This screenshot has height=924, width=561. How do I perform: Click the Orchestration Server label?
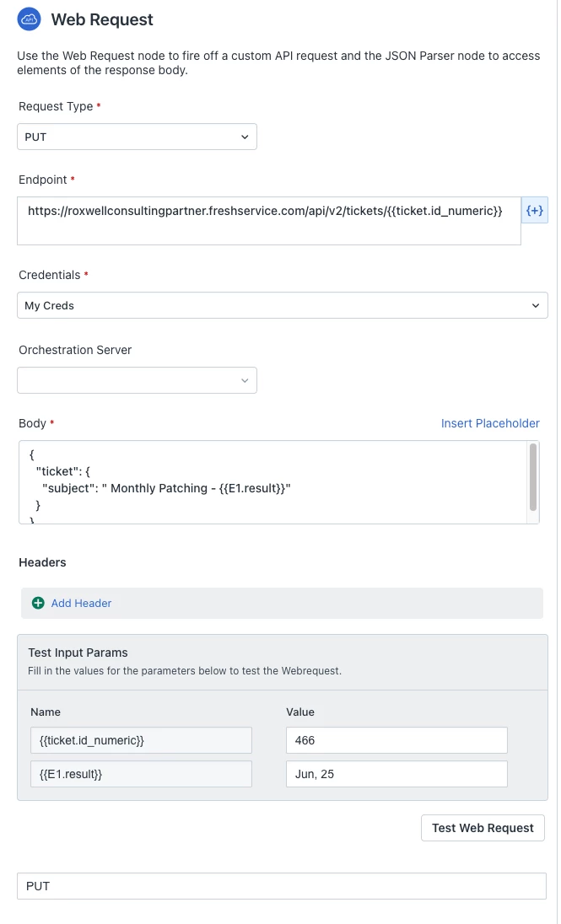click(75, 349)
